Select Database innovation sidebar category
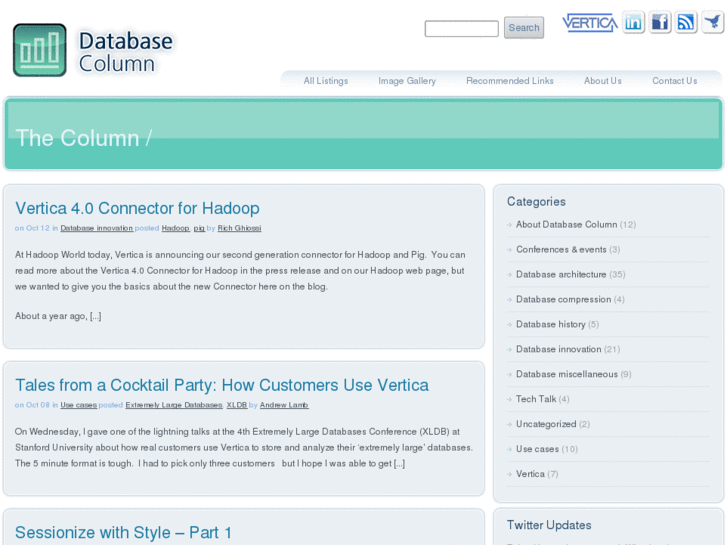 pos(558,349)
